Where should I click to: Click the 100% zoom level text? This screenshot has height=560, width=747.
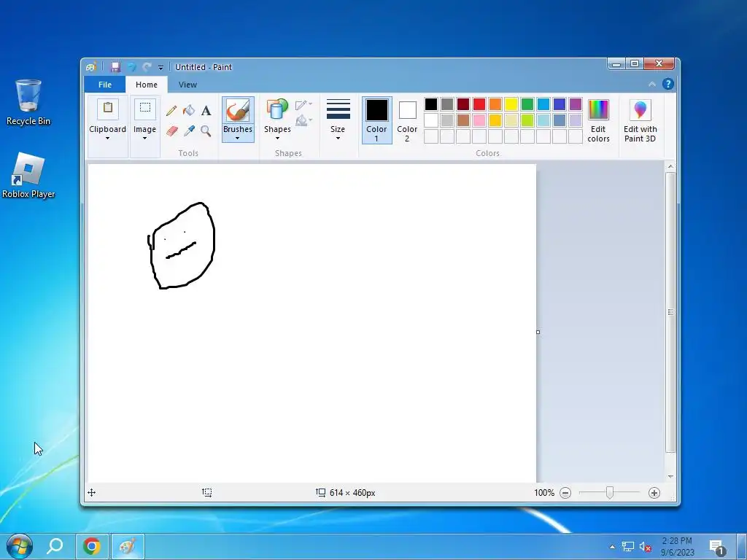[544, 493]
